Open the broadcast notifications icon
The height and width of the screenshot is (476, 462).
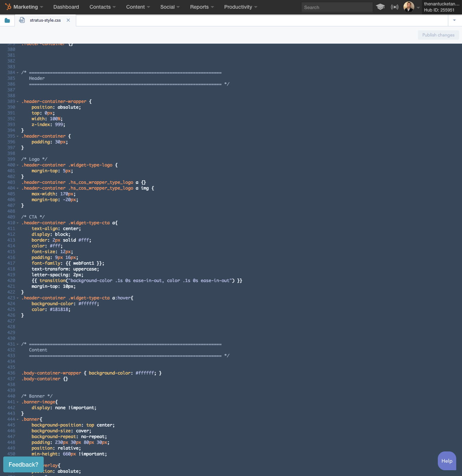click(394, 7)
